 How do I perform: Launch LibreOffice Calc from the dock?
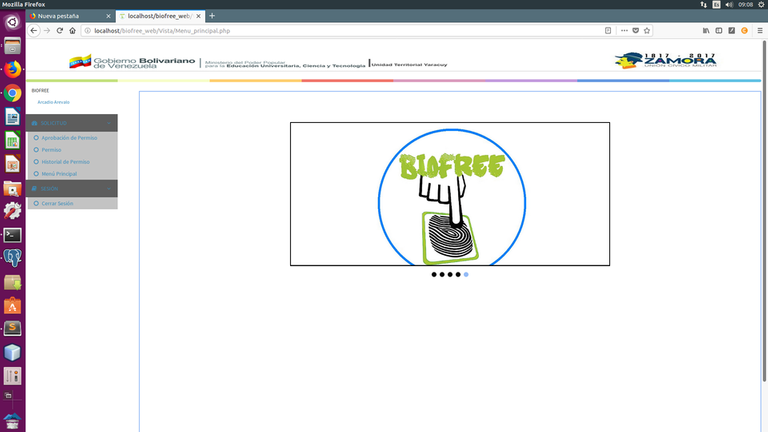pyautogui.click(x=12, y=141)
